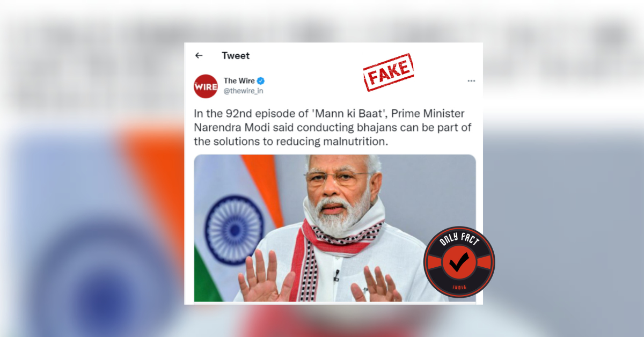
Task: Click the blue verified badge
Action: pyautogui.click(x=261, y=81)
